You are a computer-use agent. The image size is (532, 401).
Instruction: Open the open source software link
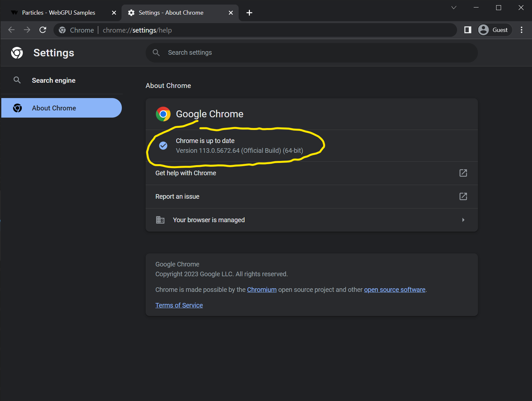395,290
